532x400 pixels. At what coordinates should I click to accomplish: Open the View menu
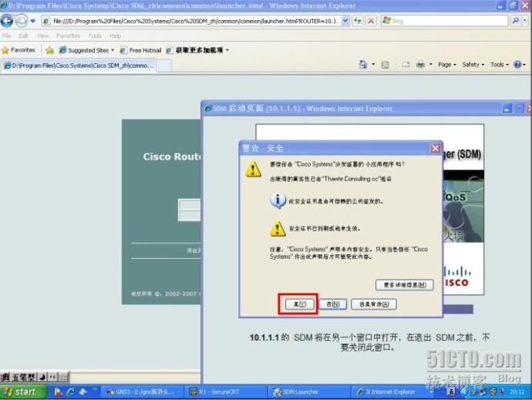click(42, 35)
